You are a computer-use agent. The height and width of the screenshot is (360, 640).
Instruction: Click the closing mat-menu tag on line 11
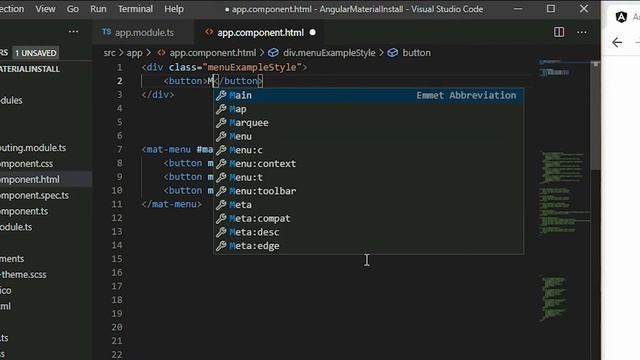click(x=171, y=204)
